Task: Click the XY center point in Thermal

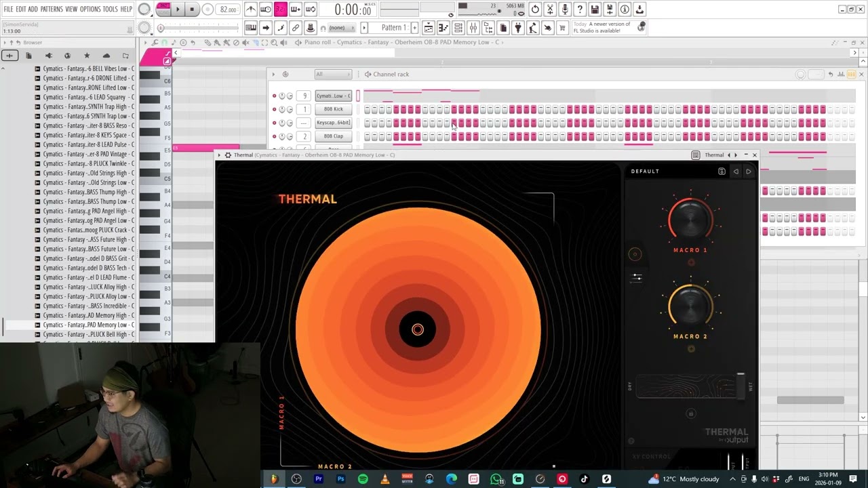Action: (x=418, y=330)
